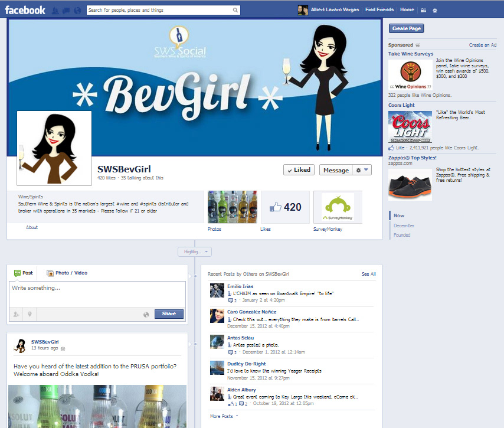Open privacy shortcuts icon near Home
The width and height of the screenshot is (504, 428).
pos(424,10)
